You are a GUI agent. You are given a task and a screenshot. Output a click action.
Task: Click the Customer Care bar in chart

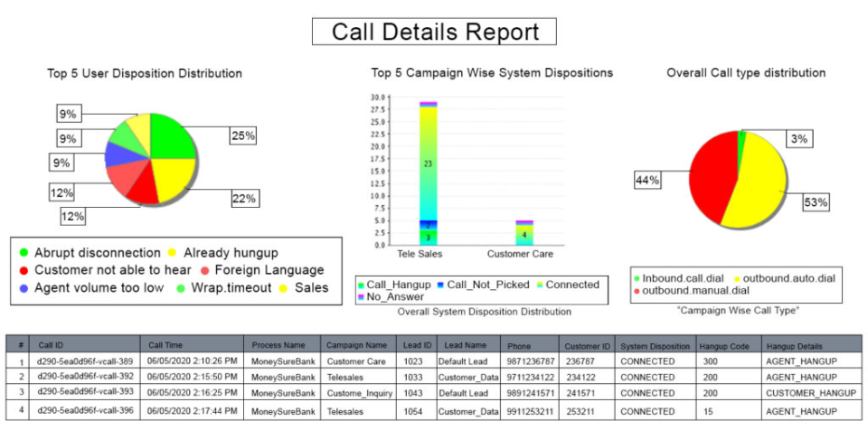(524, 232)
